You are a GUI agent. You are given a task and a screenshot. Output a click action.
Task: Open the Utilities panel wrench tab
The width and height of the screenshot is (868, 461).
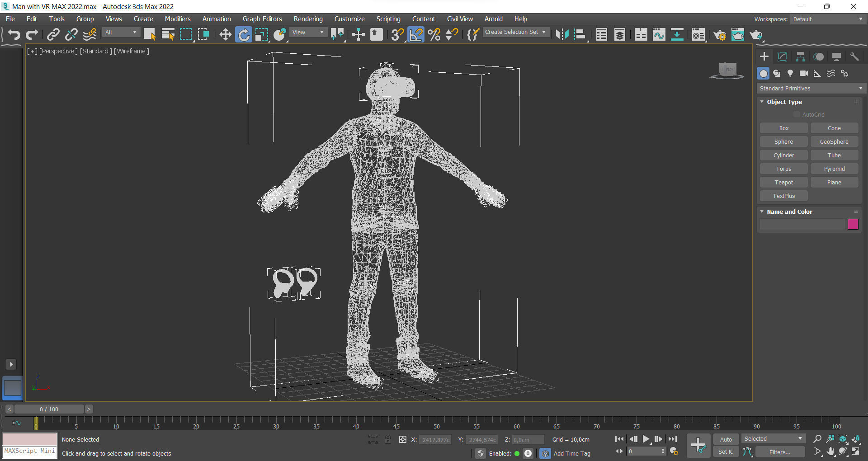[x=854, y=56]
